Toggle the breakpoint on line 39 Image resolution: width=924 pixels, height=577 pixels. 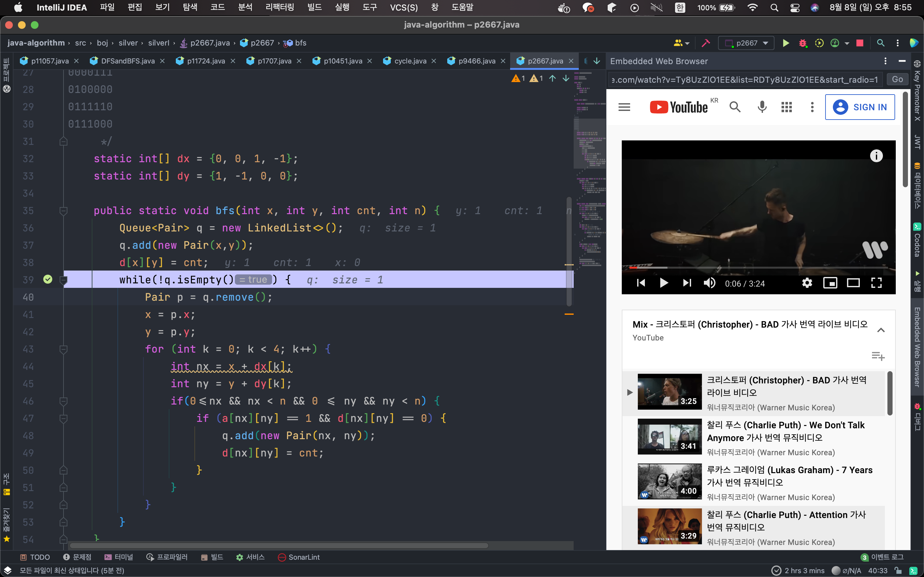point(48,280)
